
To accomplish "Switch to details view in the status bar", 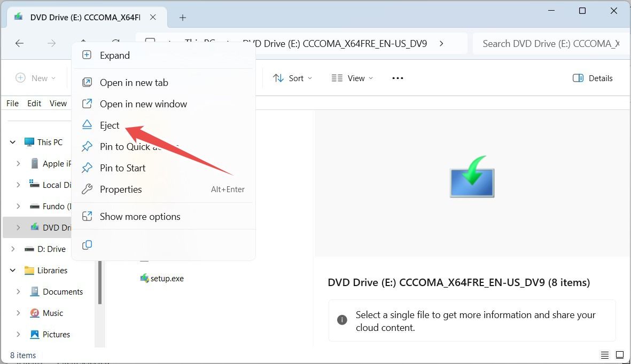I will [x=604, y=355].
